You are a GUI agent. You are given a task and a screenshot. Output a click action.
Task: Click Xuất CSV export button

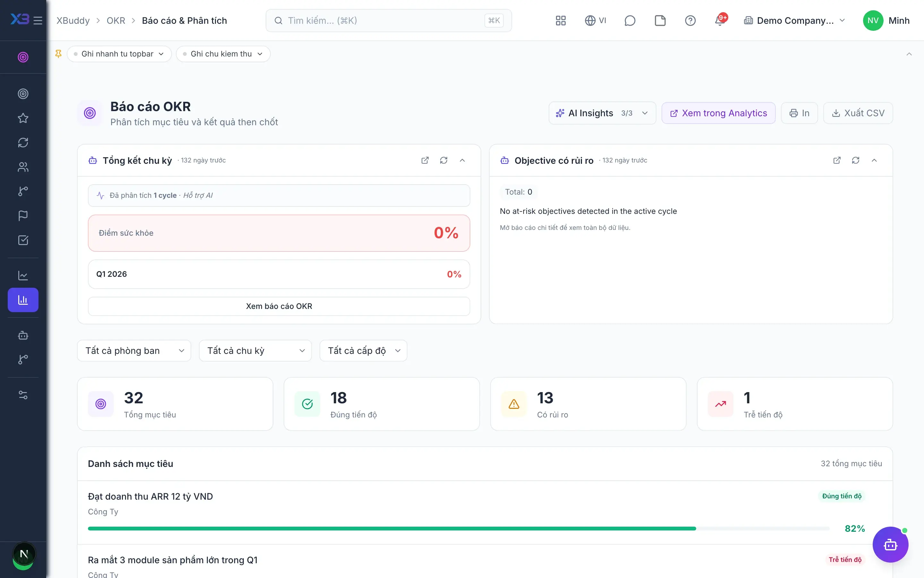[x=858, y=113]
